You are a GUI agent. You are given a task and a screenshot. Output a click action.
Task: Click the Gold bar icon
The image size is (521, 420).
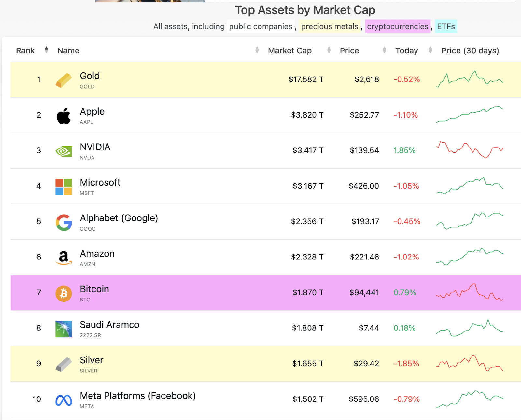coord(63,80)
